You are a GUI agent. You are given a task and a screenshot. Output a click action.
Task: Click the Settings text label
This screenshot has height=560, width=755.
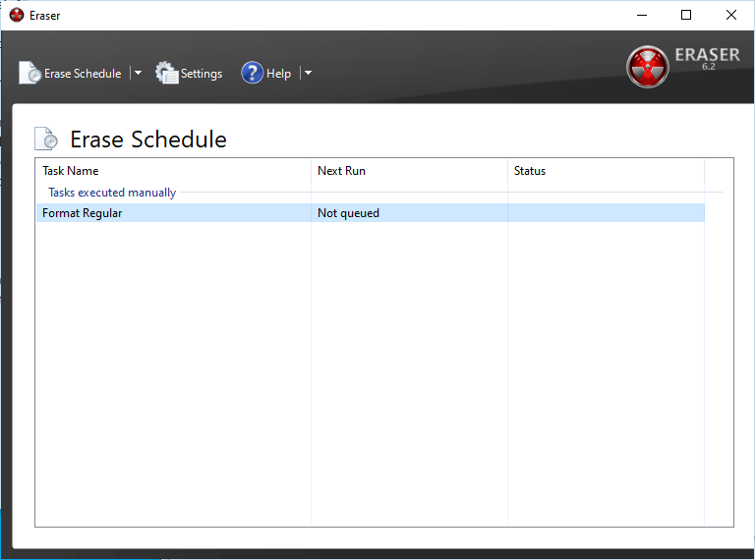(x=202, y=74)
